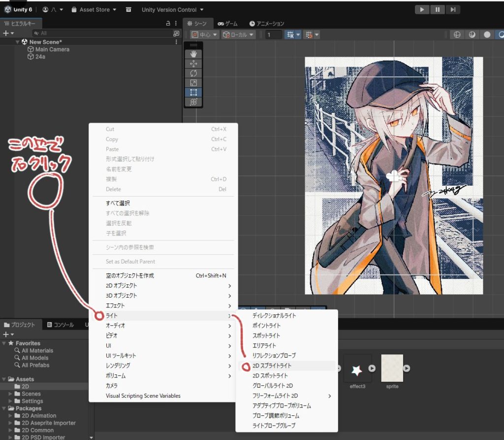Click the Step frame button

click(453, 9)
